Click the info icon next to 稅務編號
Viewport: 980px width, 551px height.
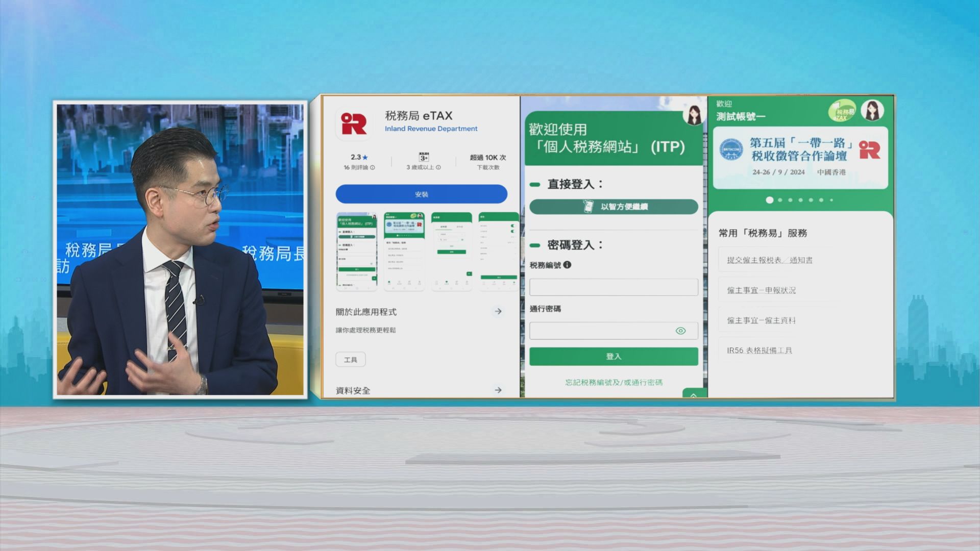tap(568, 265)
